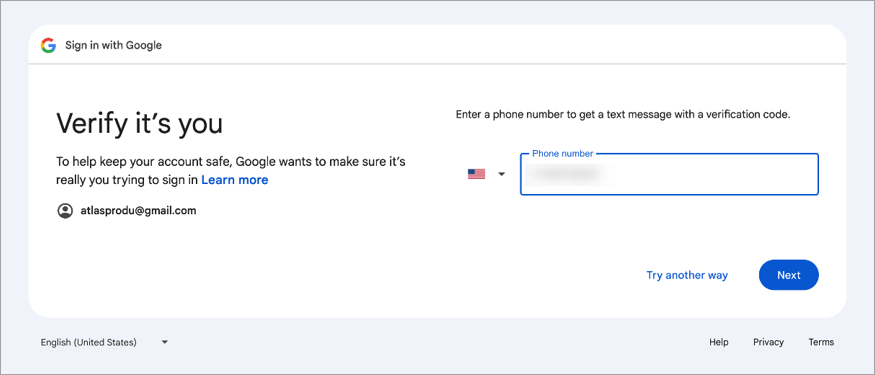
Task: Click the Enter a phone number instruction text
Action: [x=623, y=115]
